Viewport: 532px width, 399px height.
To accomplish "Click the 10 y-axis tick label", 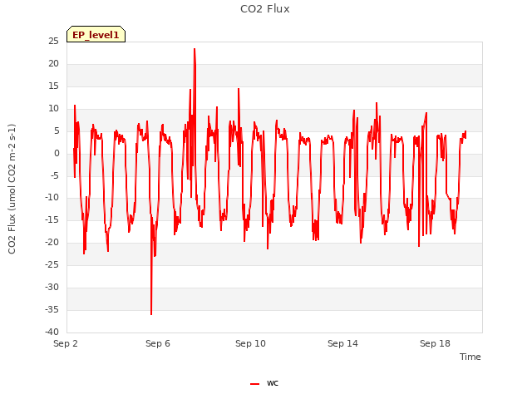I will pyautogui.click(x=53, y=109).
